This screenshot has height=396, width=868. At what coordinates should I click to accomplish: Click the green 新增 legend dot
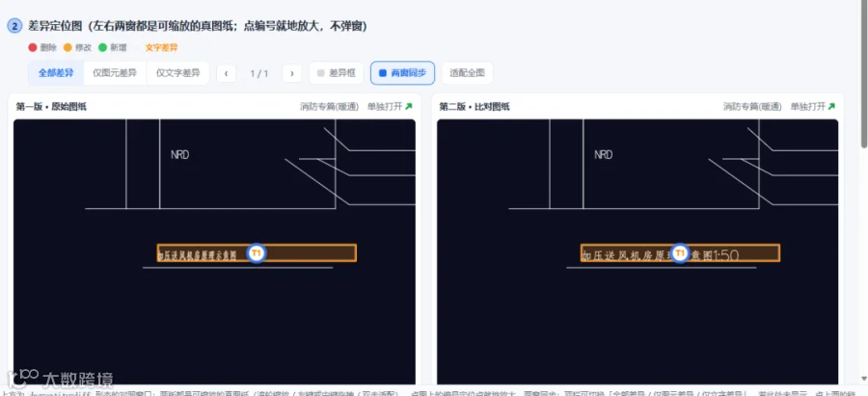[x=102, y=47]
